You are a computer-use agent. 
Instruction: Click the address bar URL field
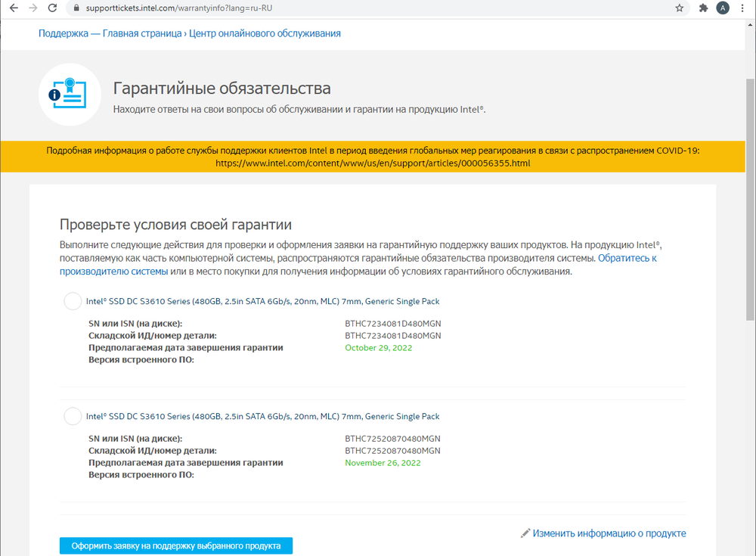point(378,8)
